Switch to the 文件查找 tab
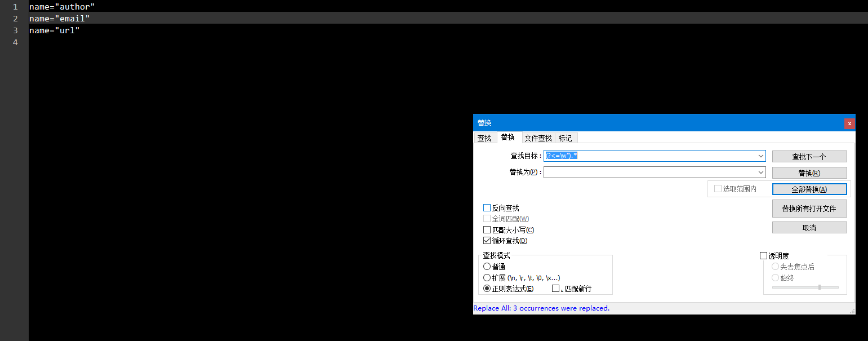Screen dimensions: 868x341 click(538, 138)
